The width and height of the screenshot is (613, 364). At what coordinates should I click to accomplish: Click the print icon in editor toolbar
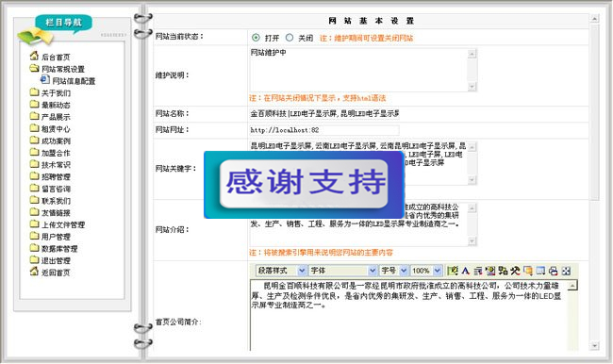554,271
